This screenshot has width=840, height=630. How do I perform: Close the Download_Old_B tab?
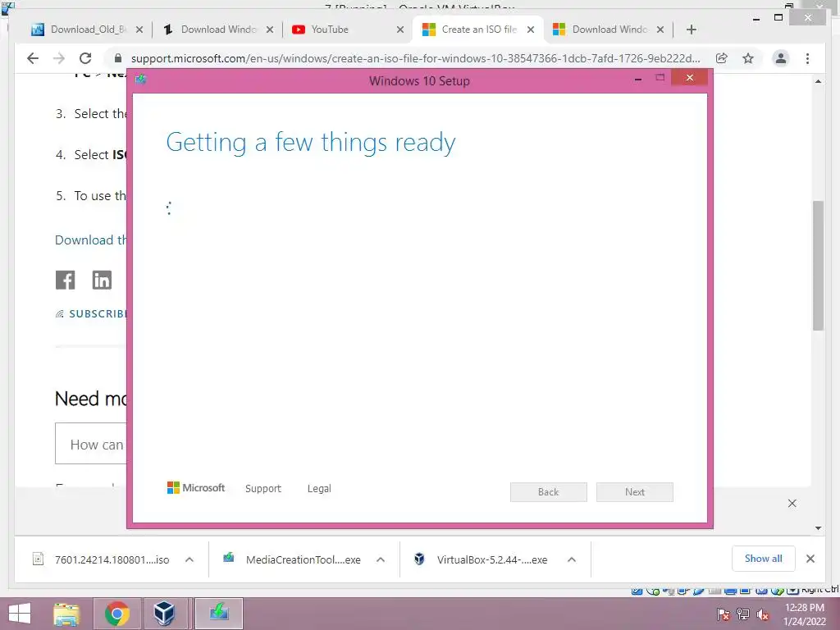click(x=139, y=30)
